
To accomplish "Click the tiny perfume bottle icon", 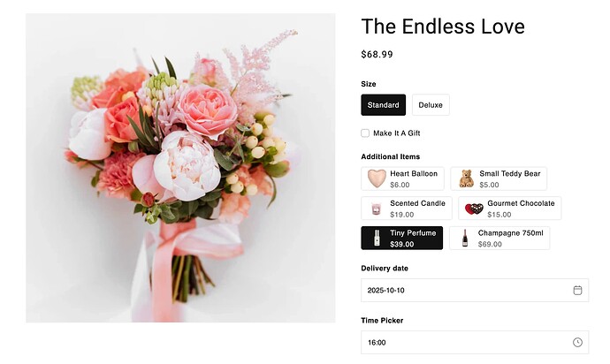I will [x=377, y=239].
